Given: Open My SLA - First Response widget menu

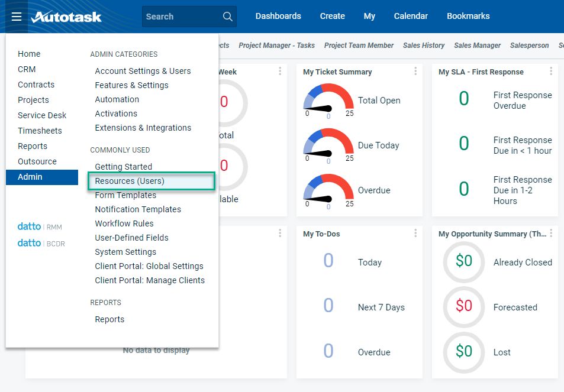Looking at the screenshot, I should (x=551, y=72).
